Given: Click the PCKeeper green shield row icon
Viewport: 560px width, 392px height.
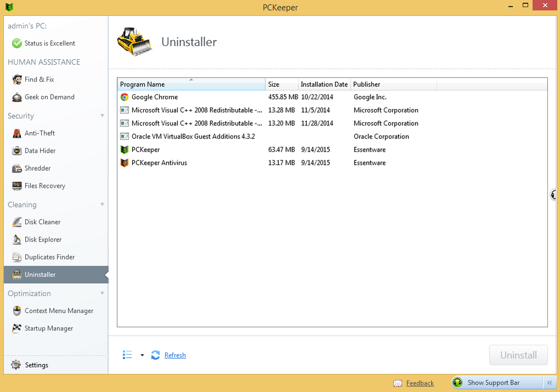Looking at the screenshot, I should click(x=124, y=149).
